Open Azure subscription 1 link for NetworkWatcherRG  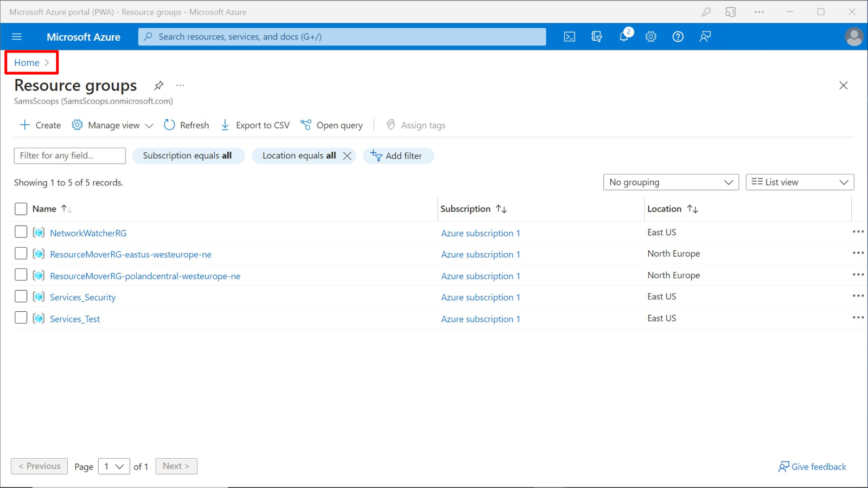pyautogui.click(x=481, y=233)
